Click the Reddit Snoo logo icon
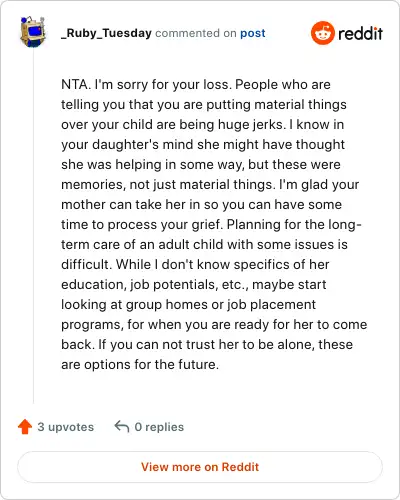400x500 pixels. point(322,33)
